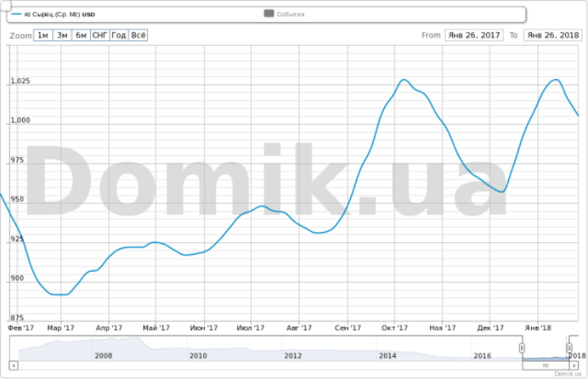Select the Всё zoom range
This screenshot has width=588, height=379.
(138, 36)
